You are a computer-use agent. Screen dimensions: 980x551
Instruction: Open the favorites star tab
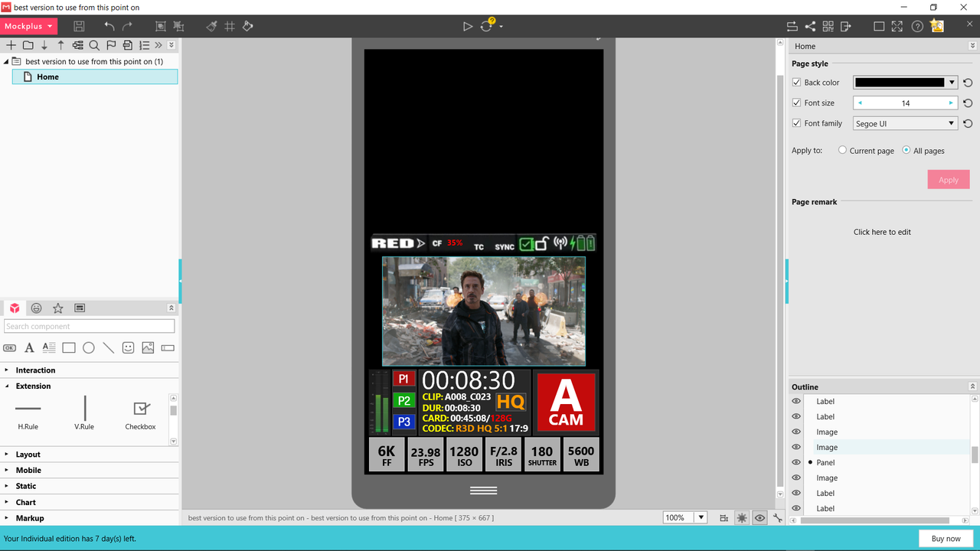[x=57, y=308]
